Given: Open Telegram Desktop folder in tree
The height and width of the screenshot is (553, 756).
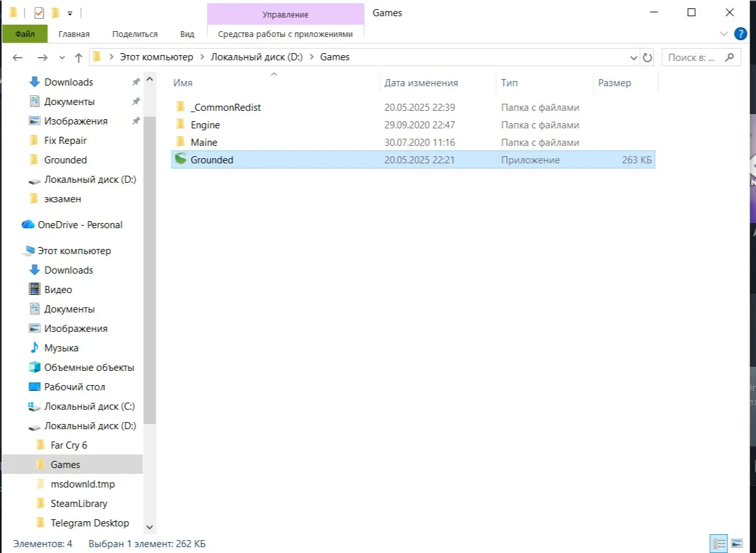Looking at the screenshot, I should [x=89, y=523].
